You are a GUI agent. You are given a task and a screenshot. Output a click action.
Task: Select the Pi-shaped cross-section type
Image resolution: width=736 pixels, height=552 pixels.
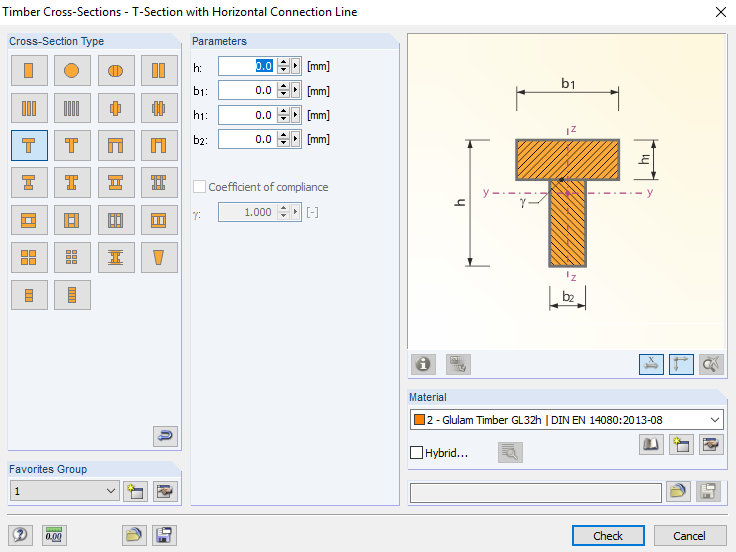click(x=116, y=146)
